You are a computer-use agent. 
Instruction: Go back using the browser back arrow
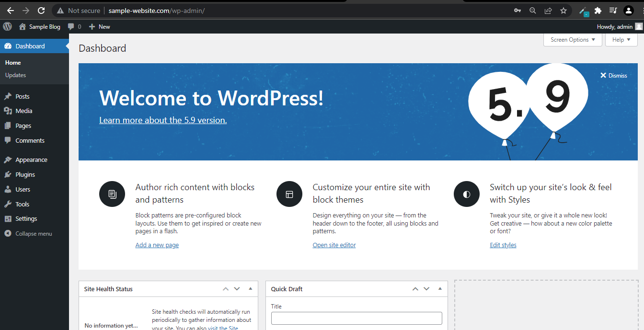(x=11, y=11)
